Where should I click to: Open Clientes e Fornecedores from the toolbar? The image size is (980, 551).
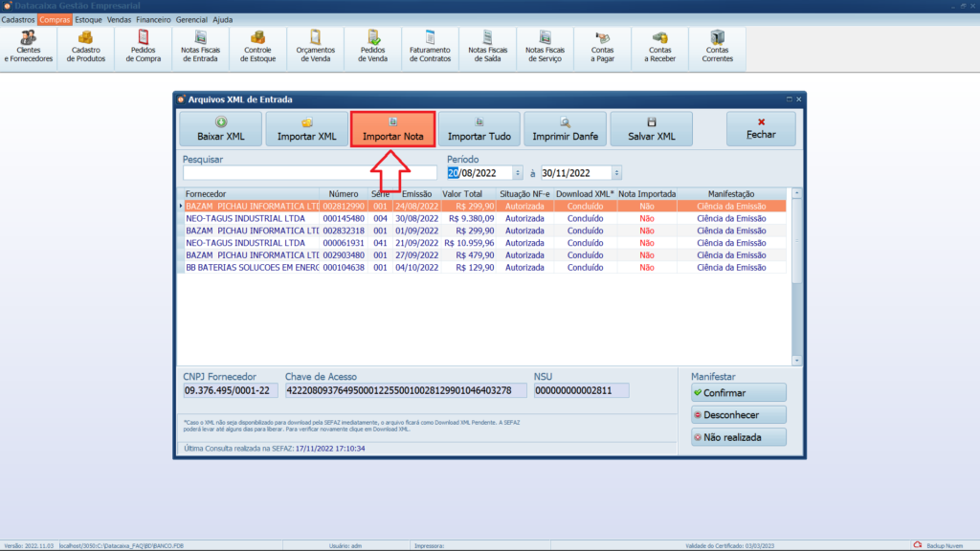pos(29,47)
